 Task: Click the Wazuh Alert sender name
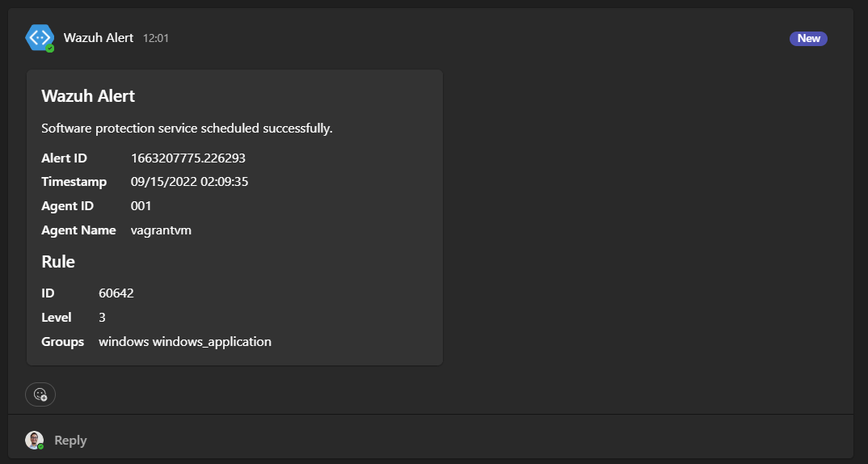[99, 38]
